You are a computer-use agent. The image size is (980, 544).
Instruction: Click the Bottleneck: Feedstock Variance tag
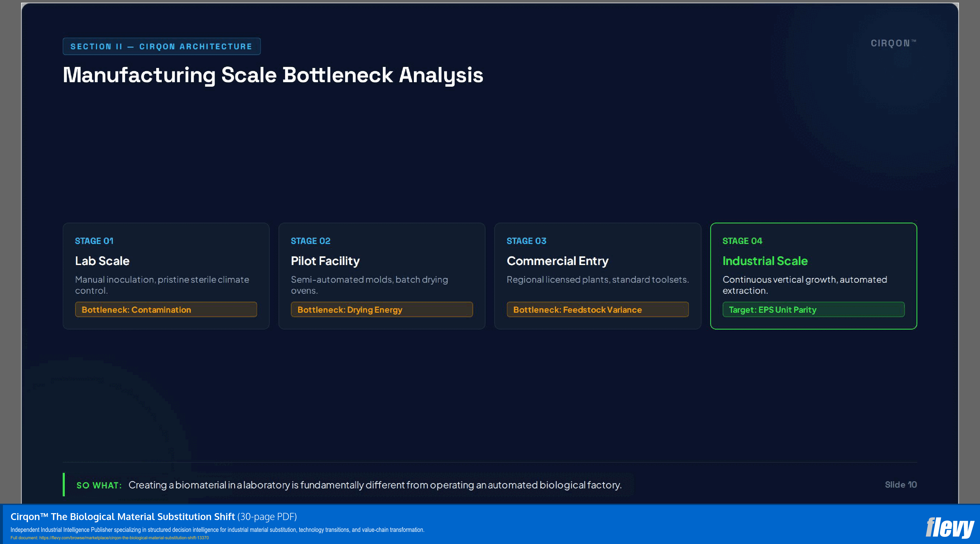coord(597,309)
